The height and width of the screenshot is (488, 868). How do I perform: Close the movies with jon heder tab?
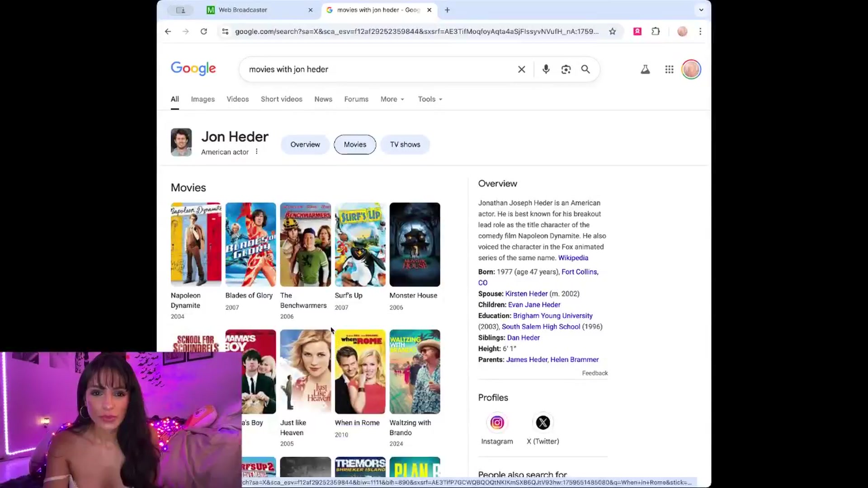429,10
